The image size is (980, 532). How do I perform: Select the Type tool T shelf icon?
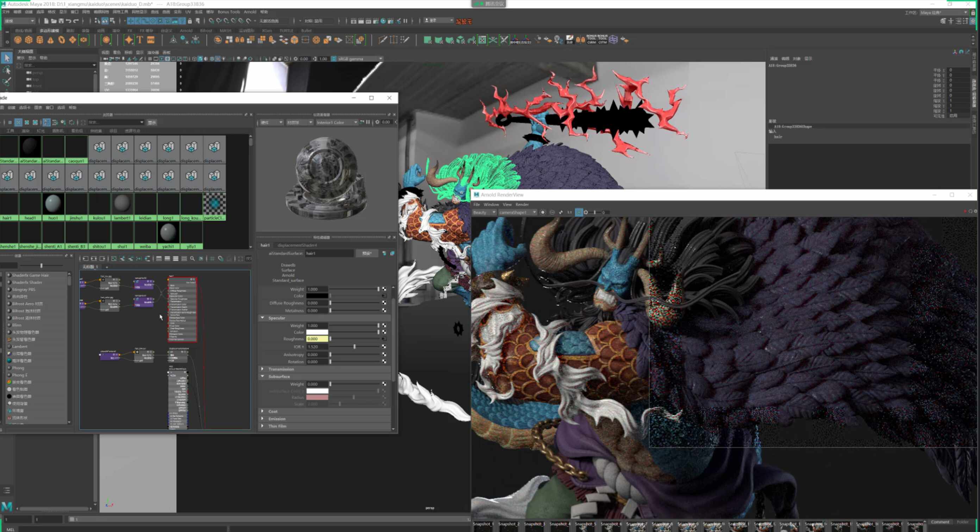pos(140,40)
